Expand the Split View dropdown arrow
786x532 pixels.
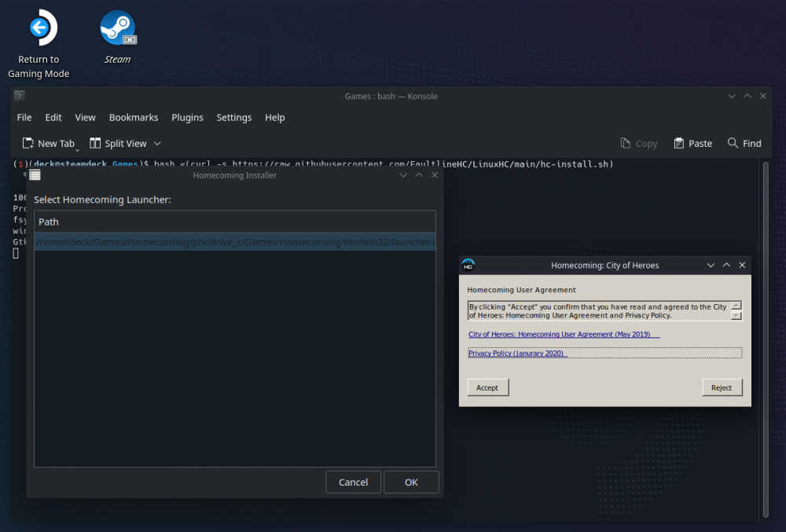pos(157,144)
